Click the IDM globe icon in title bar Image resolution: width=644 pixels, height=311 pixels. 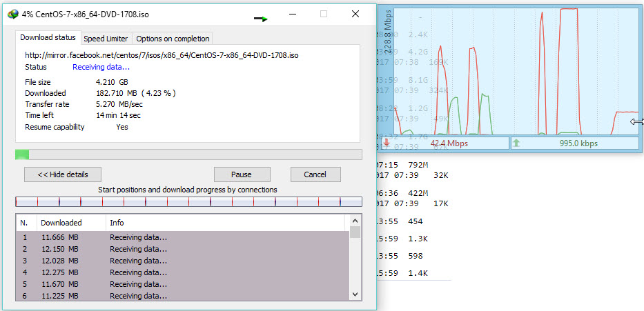click(13, 14)
